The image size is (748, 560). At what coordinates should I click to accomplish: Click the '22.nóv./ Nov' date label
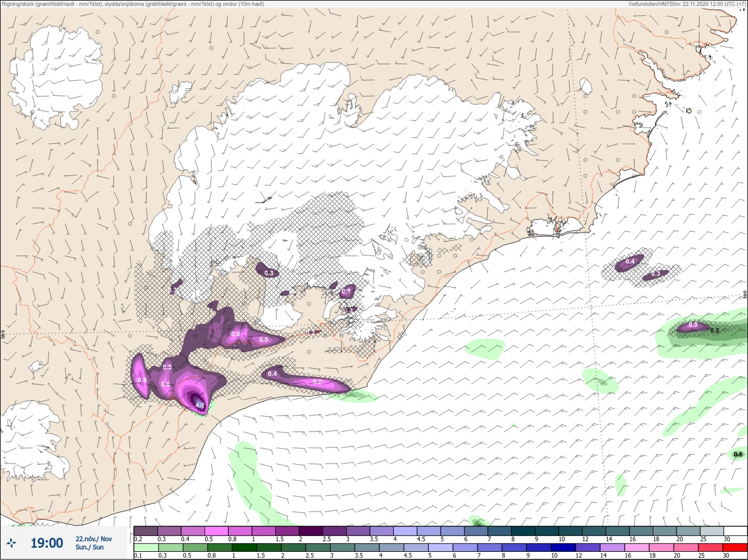[x=93, y=539]
